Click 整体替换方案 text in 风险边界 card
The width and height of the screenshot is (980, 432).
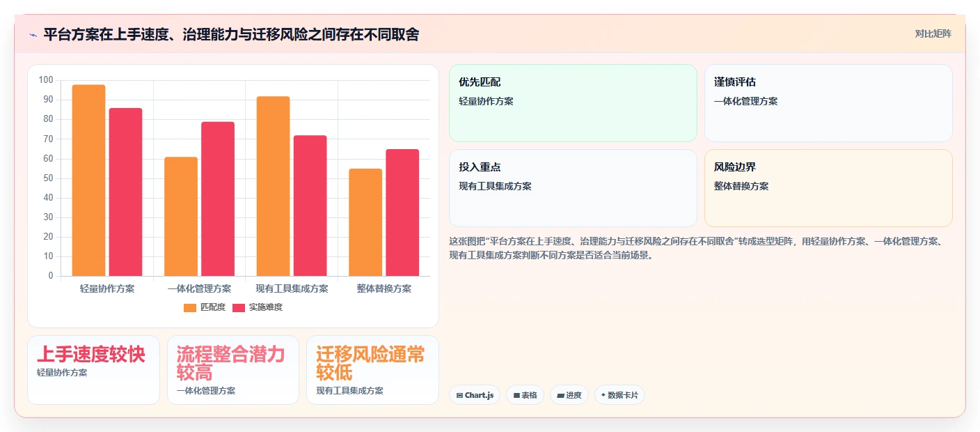pyautogui.click(x=741, y=186)
